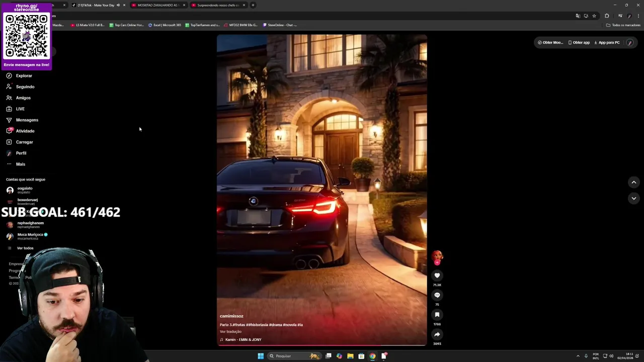Open comments on the video
The height and width of the screenshot is (362, 644).
437,295
